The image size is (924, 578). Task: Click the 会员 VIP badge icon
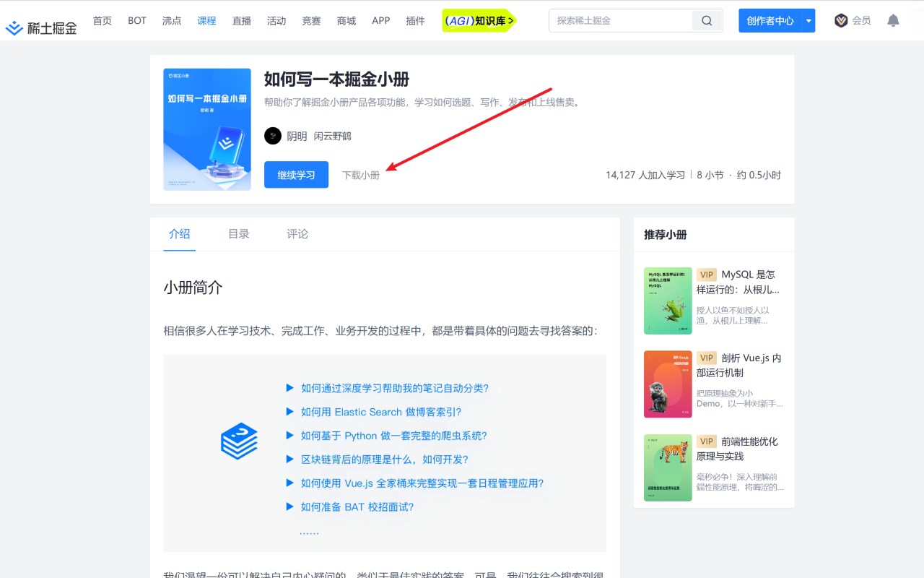(841, 20)
